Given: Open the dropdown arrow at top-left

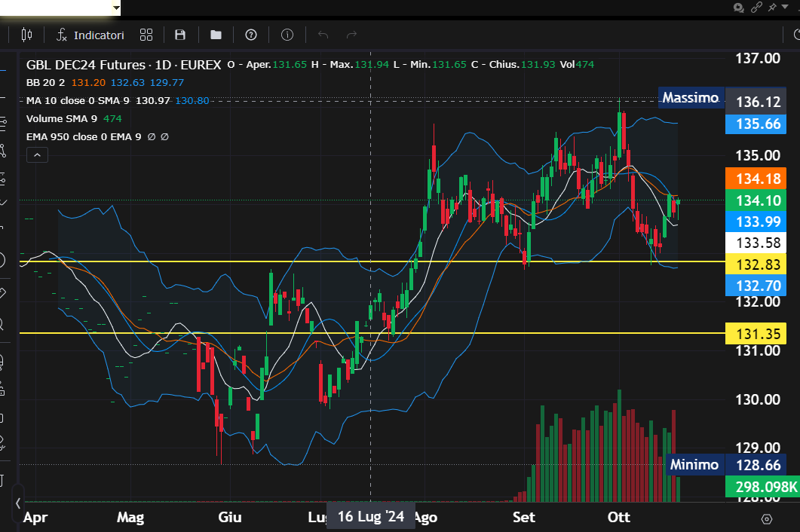Looking at the screenshot, I should tap(116, 8).
